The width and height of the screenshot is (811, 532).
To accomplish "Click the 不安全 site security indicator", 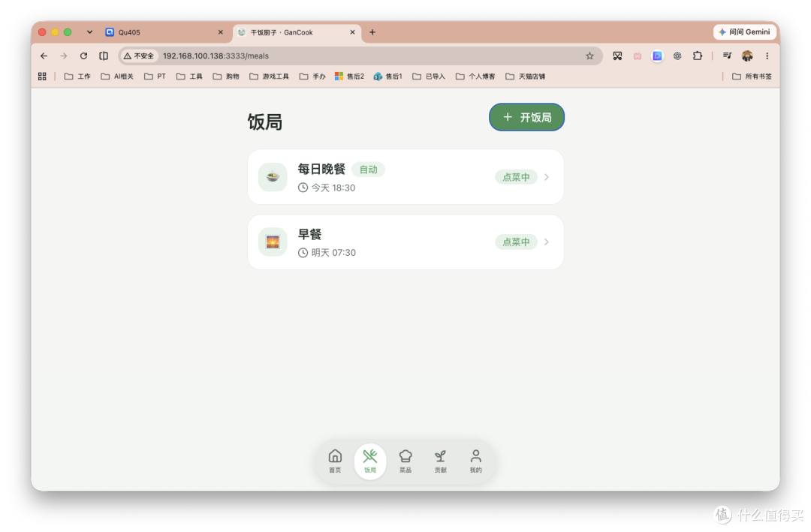I will click(x=139, y=56).
